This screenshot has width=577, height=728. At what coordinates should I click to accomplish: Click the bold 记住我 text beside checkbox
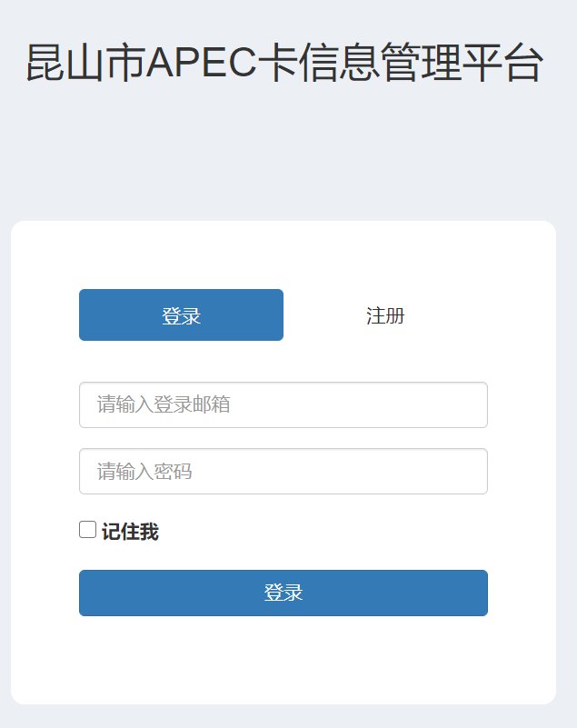click(x=130, y=532)
